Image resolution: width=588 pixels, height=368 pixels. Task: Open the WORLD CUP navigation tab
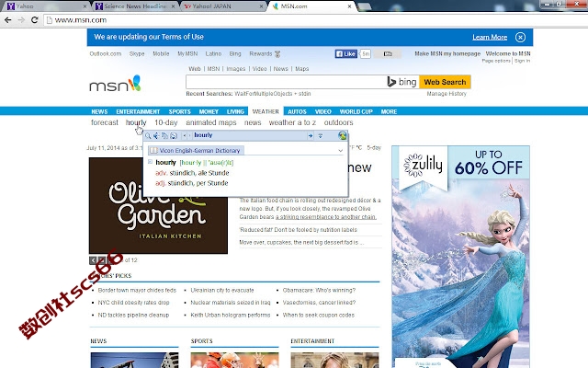click(x=356, y=111)
